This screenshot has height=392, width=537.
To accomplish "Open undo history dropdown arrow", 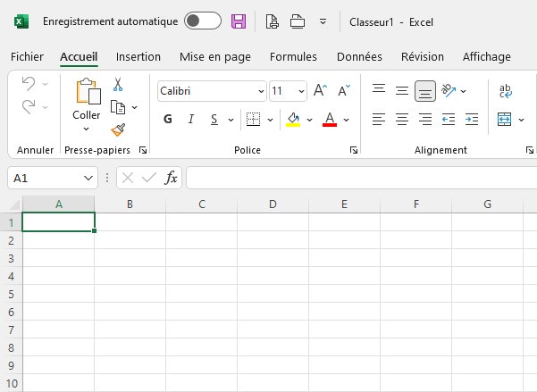I will pyautogui.click(x=45, y=84).
